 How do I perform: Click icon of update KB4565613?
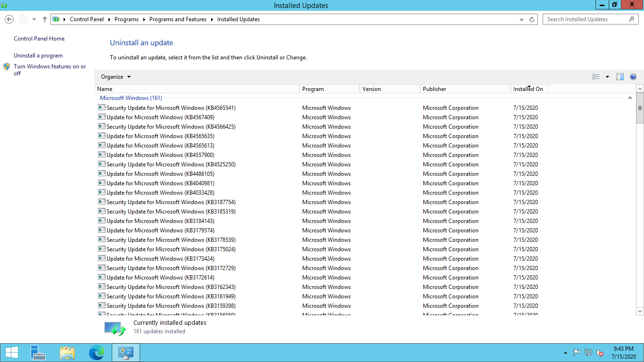click(102, 145)
